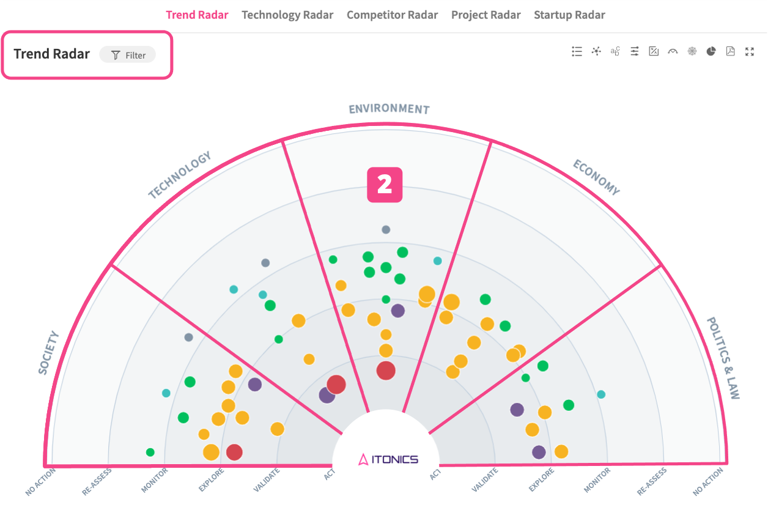Click the network graph icon

(596, 52)
